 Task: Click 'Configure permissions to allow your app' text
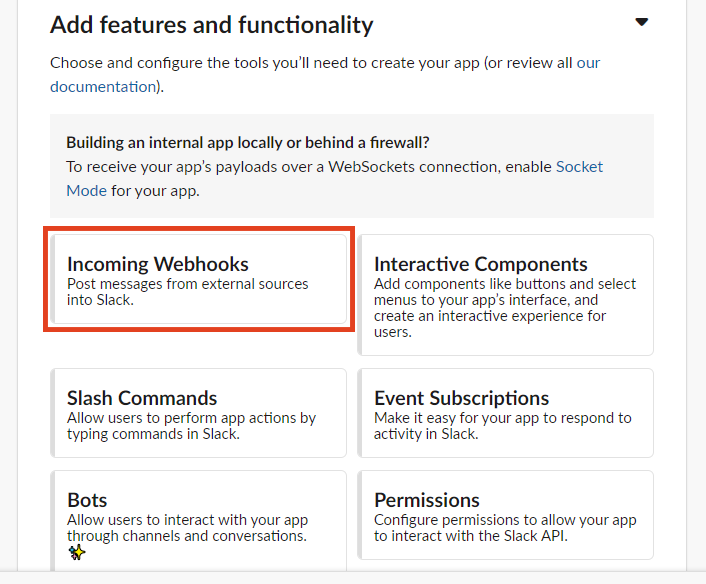coord(505,528)
